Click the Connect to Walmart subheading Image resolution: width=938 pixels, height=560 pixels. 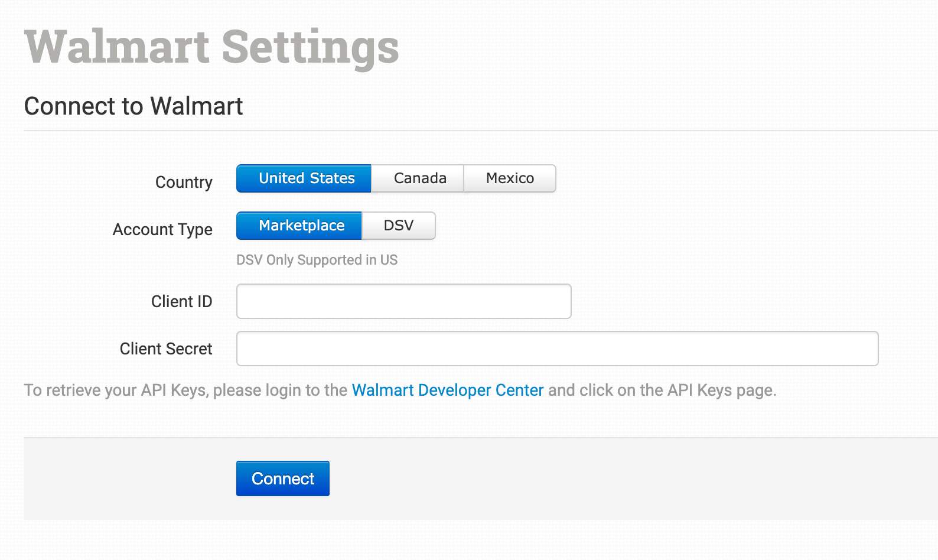[133, 106]
